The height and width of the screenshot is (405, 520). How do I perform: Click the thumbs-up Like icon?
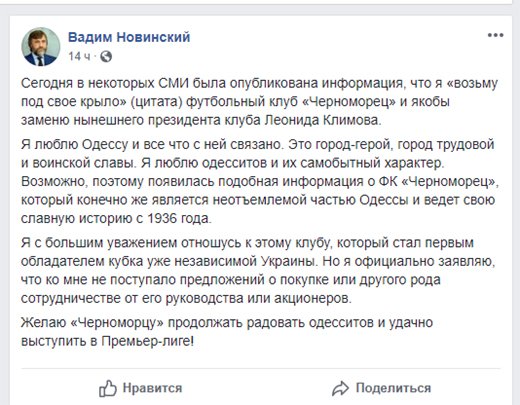point(108,388)
